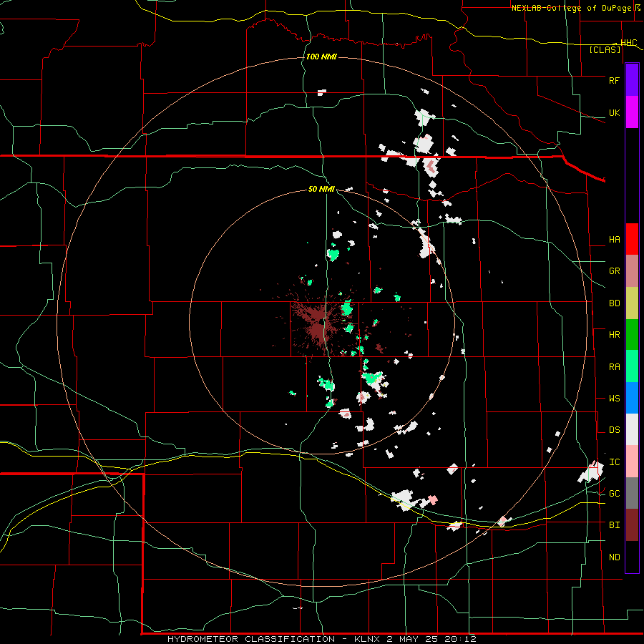The image size is (644, 644).
Task: Click the '100 NMI' range ring label
Action: click(x=321, y=57)
